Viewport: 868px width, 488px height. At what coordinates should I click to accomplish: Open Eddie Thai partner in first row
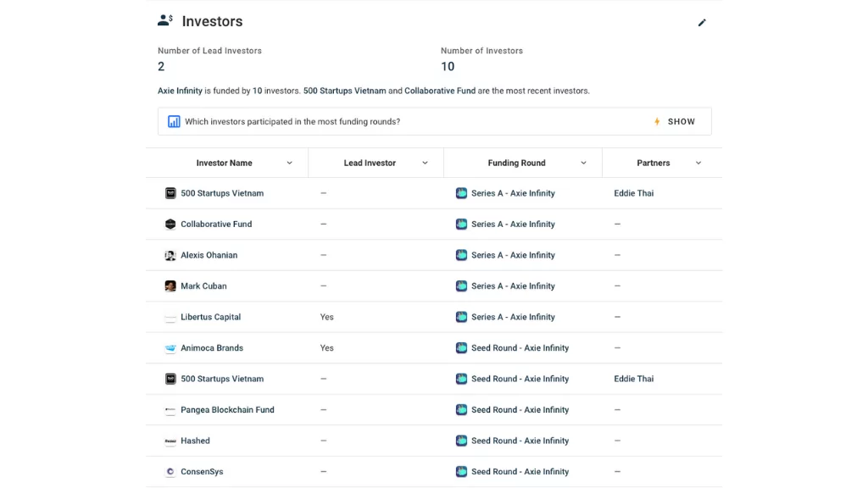tap(634, 193)
